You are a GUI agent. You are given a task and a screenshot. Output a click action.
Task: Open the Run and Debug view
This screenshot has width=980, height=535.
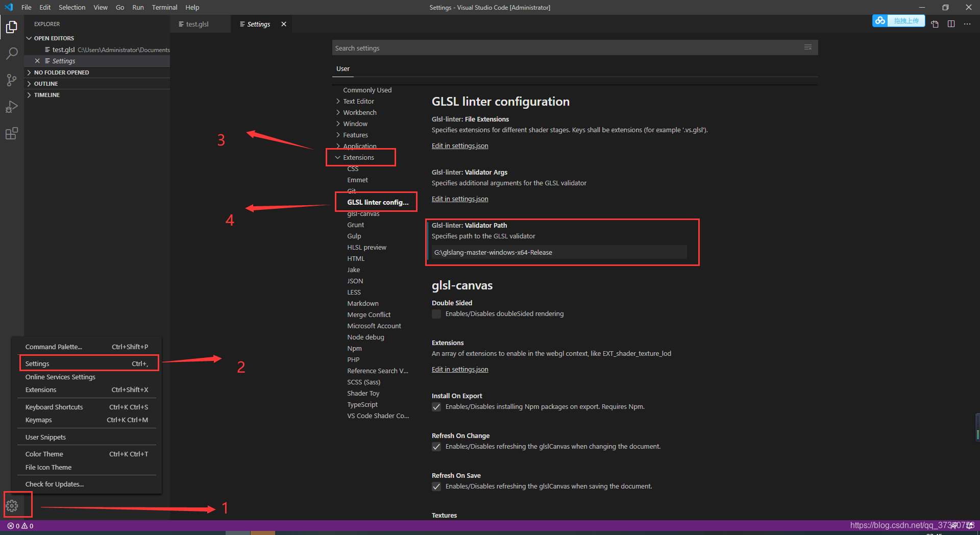point(12,107)
